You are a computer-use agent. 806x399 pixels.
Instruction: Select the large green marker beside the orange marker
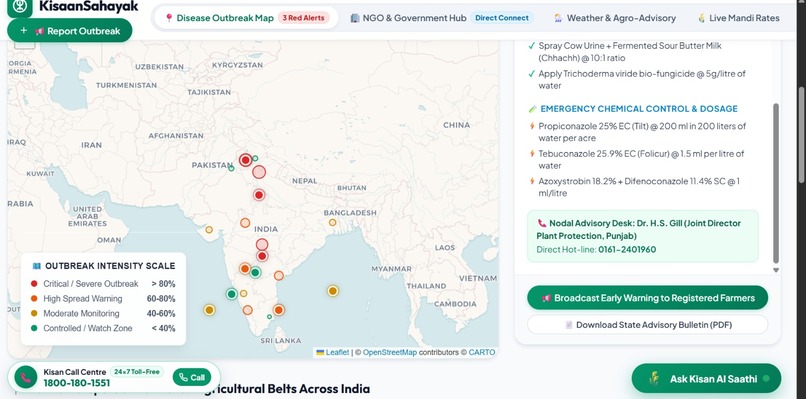(x=255, y=273)
